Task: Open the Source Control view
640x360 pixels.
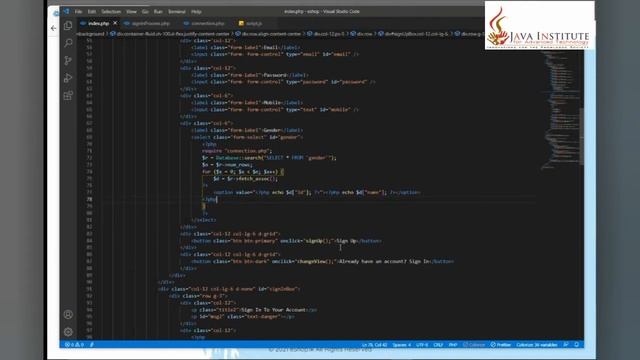Action: (x=68, y=60)
